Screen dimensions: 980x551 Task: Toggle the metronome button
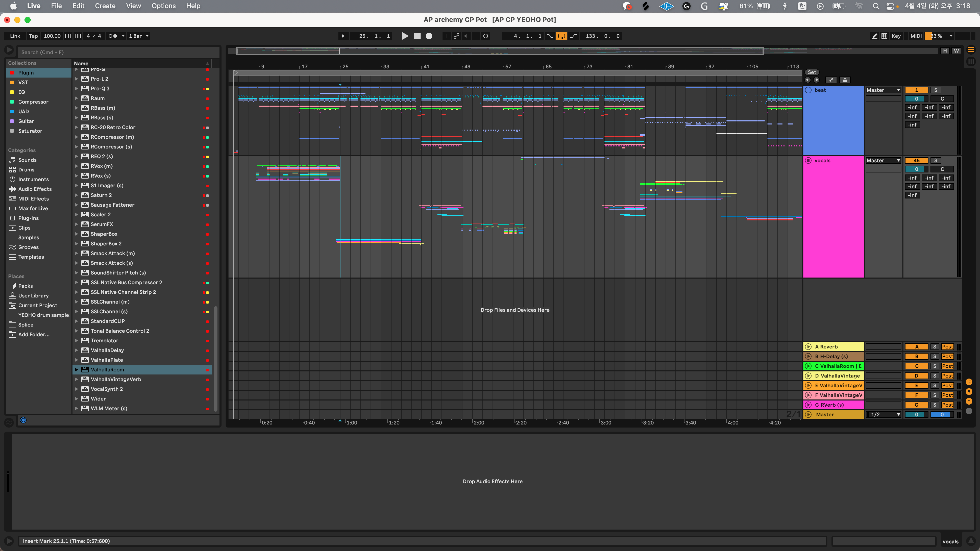click(x=113, y=36)
